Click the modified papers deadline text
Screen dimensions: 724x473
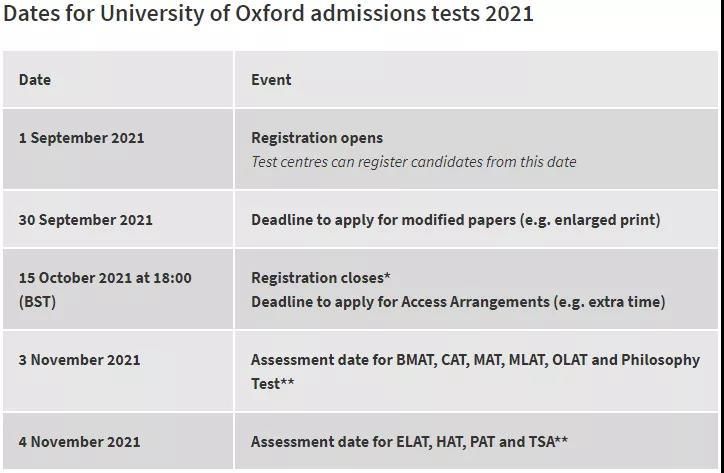pyautogui.click(x=455, y=219)
